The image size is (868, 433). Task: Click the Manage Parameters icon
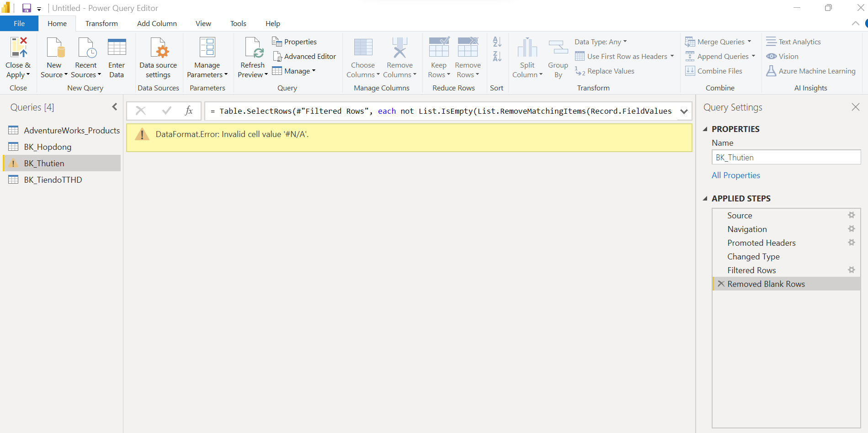pyautogui.click(x=207, y=48)
